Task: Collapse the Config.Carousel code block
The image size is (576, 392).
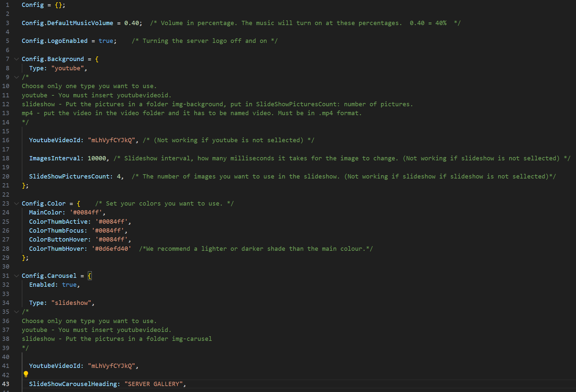Action: [x=17, y=276]
